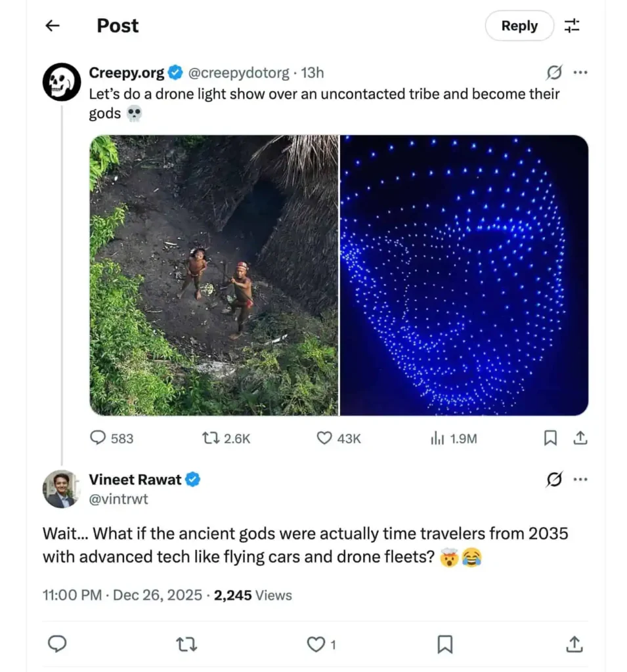Click the Post header label
627x672 pixels.
coord(117,26)
